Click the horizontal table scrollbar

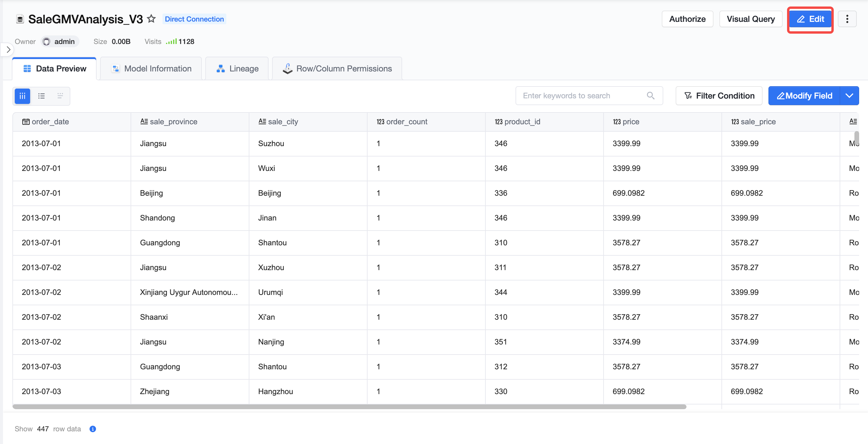coord(350,407)
